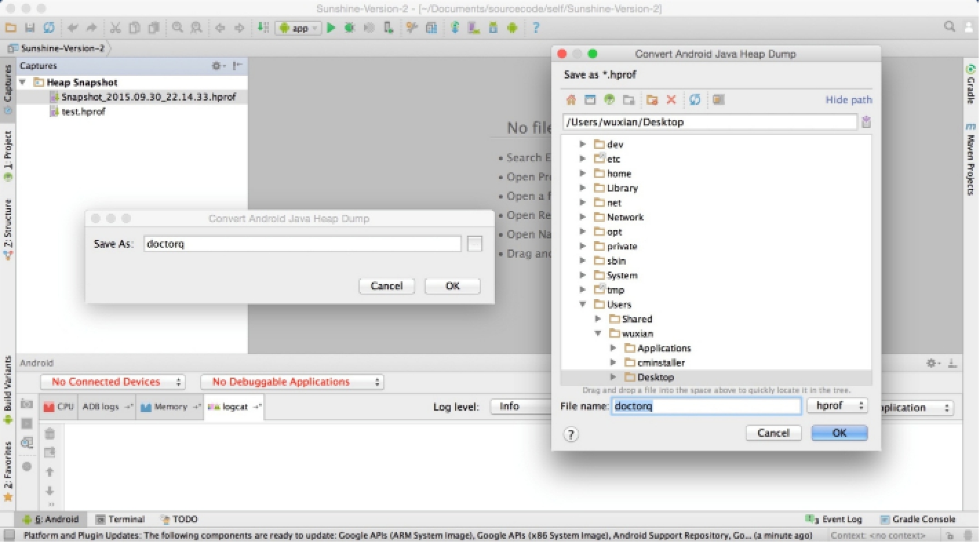Open No Connected Devices dropdown
Image resolution: width=980 pixels, height=543 pixels.
113,382
